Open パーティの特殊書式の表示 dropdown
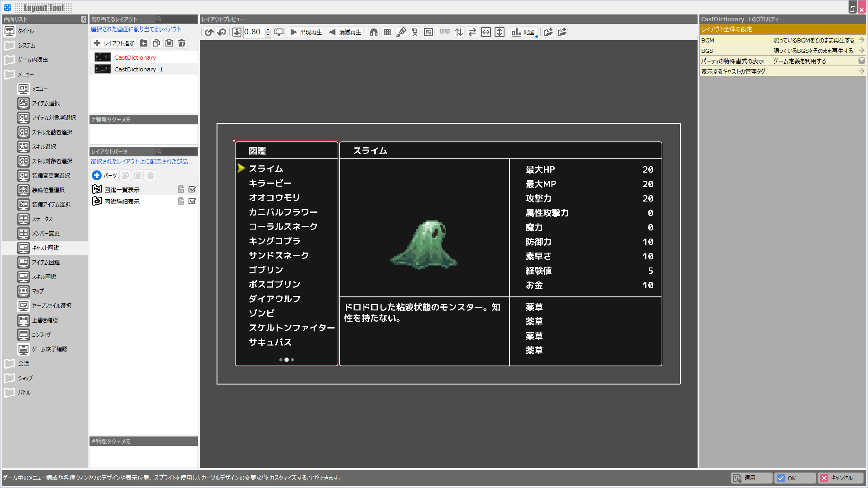 [861, 61]
